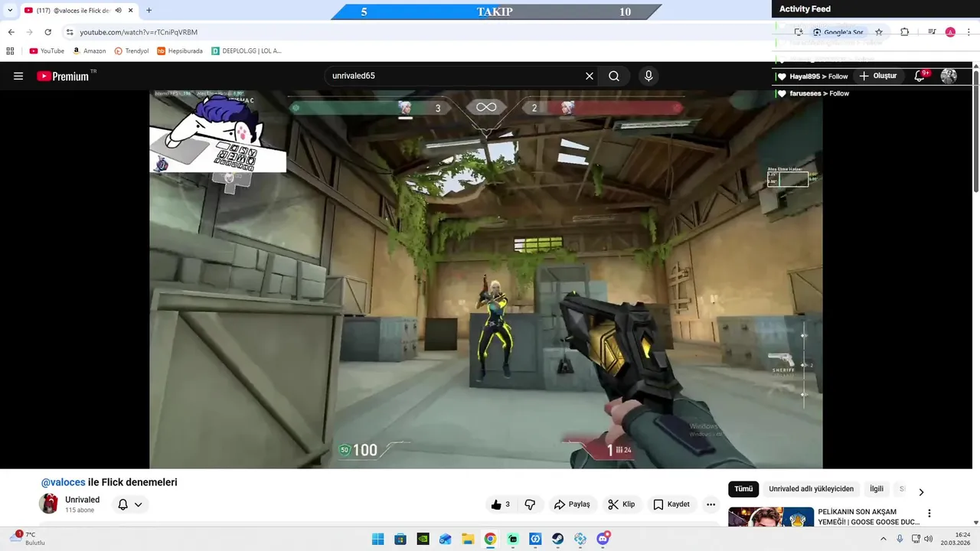View site information icon in address bar
Viewport: 980px width, 551px height.
pos(70,32)
